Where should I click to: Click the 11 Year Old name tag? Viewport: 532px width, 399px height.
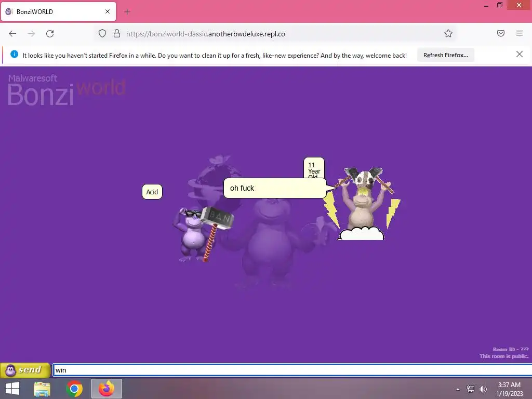(314, 168)
